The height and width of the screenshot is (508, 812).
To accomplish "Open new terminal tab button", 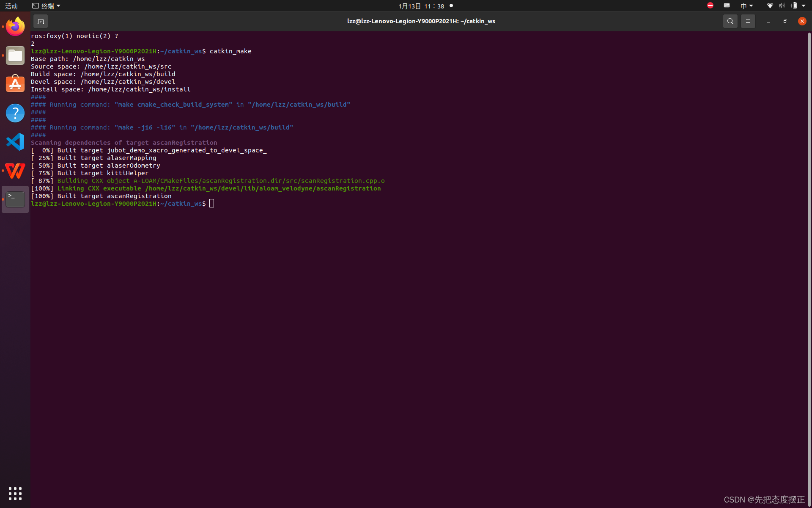I will click(41, 21).
